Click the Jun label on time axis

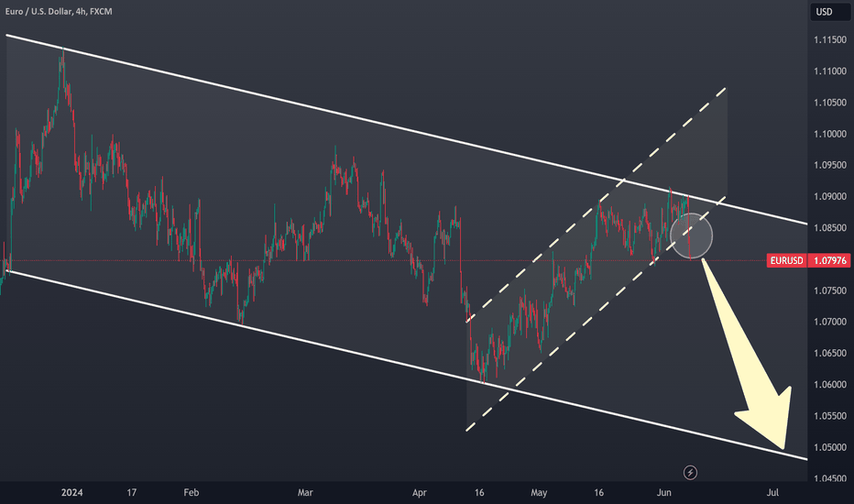663,493
